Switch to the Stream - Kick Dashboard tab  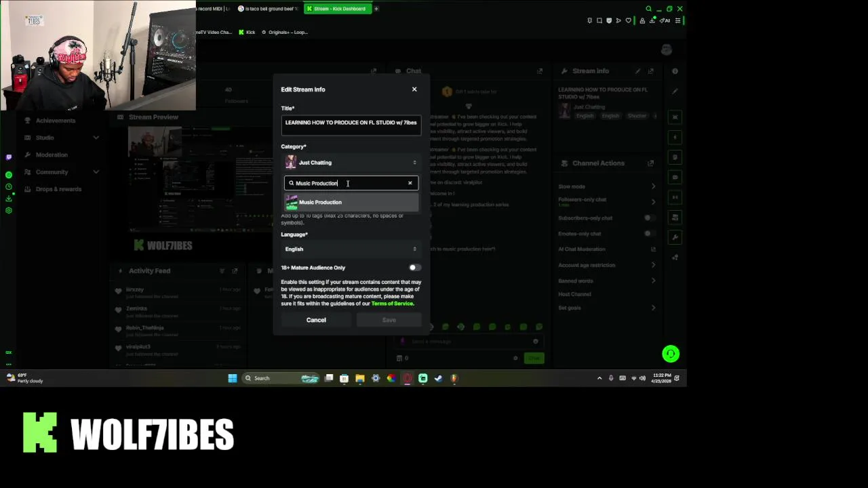tap(337, 9)
